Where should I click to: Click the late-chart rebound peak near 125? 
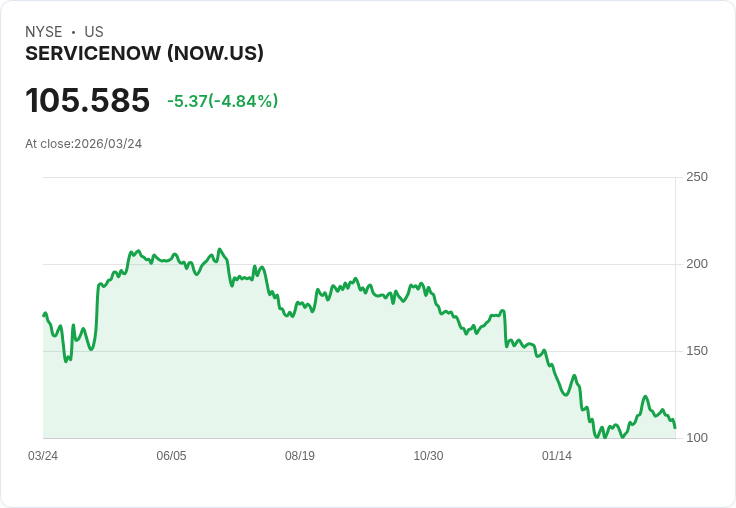[x=645, y=397]
